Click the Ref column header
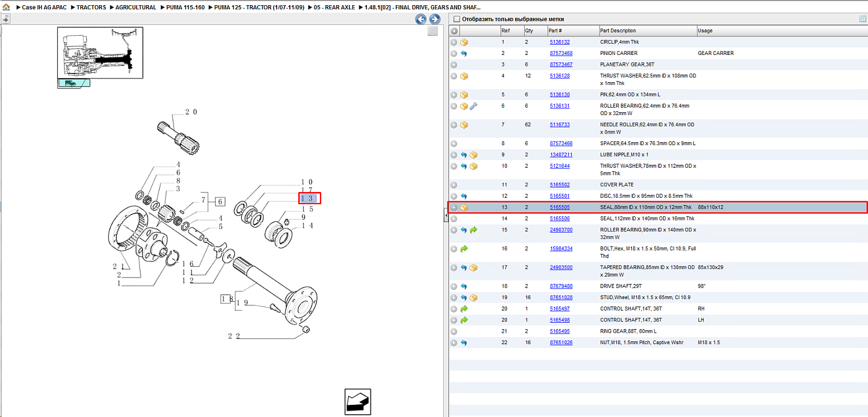Screen dimensions: 868x417 click(512, 31)
